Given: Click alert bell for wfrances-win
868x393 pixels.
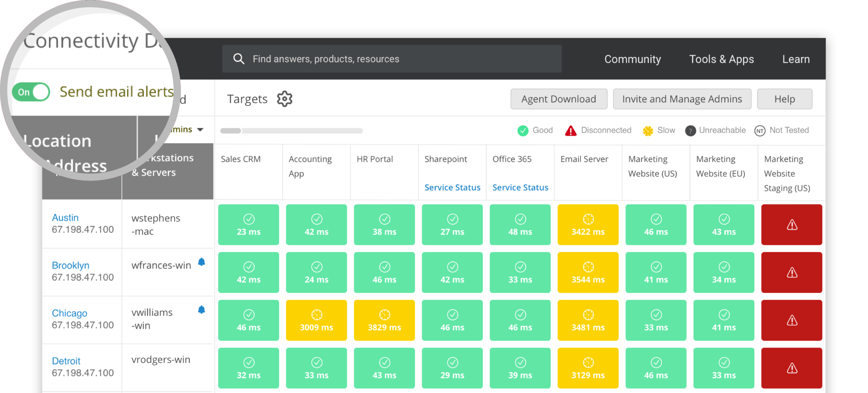Looking at the screenshot, I should point(201,262).
